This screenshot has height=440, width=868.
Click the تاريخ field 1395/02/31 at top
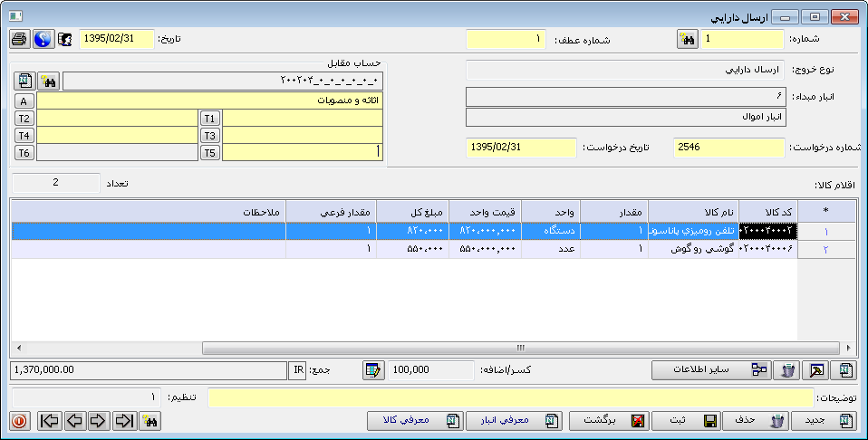coord(116,39)
